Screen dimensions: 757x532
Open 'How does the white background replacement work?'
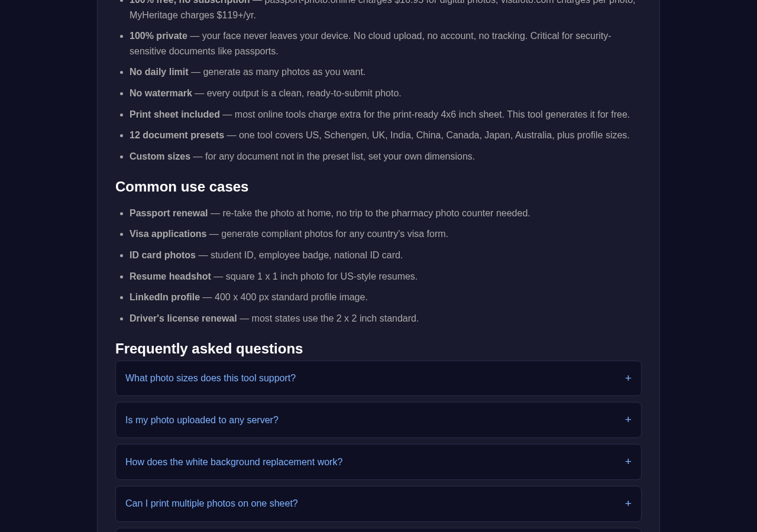(x=378, y=462)
